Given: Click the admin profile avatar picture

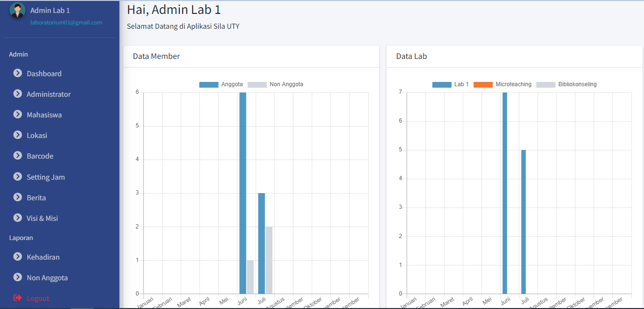Looking at the screenshot, I should pos(17,11).
